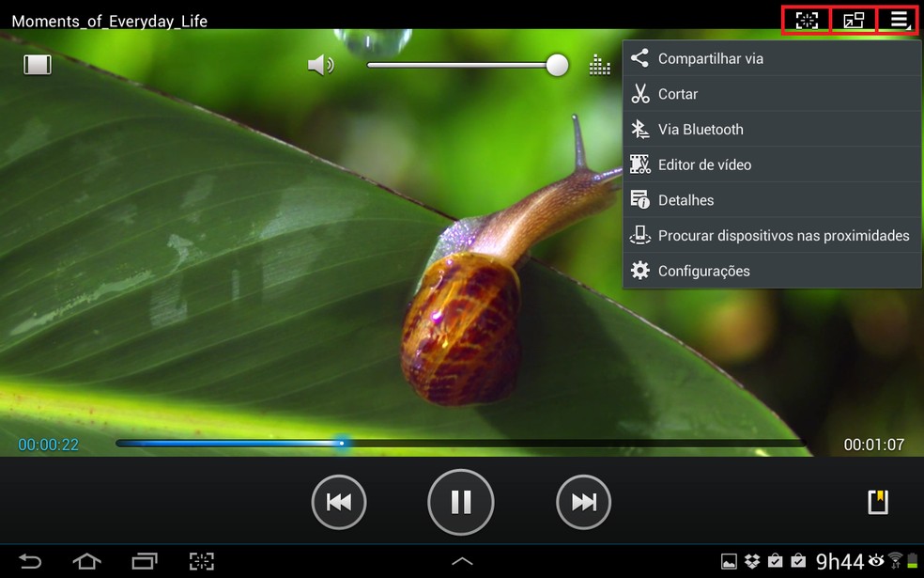Click the elapsed time 00:00:22
This screenshot has width=924, height=578.
[48, 445]
